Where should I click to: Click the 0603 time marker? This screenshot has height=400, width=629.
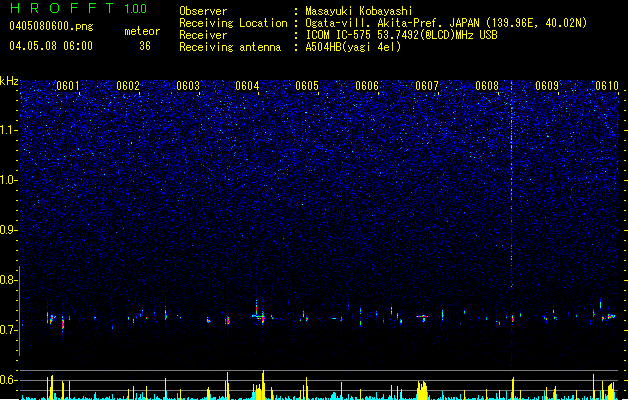click(188, 86)
